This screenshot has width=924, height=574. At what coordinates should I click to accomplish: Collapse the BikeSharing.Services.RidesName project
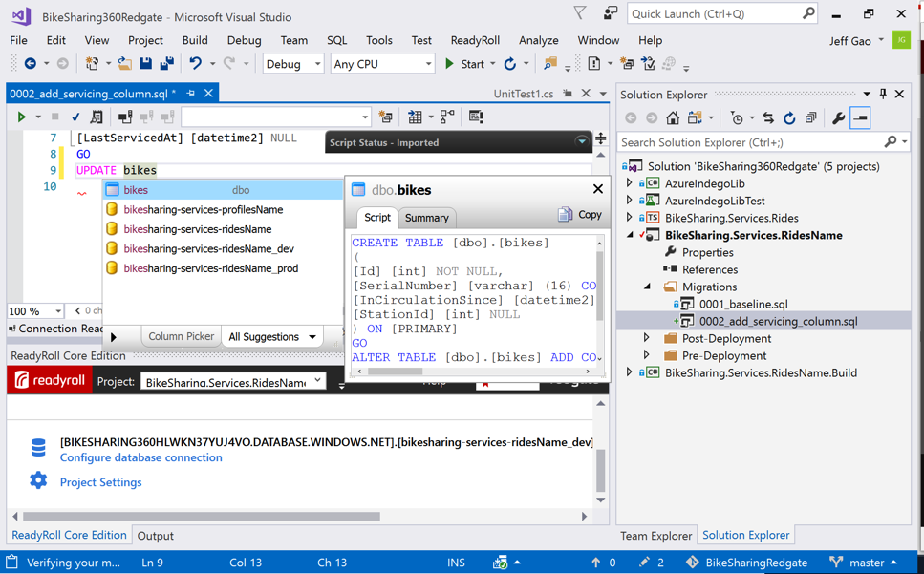coord(630,235)
